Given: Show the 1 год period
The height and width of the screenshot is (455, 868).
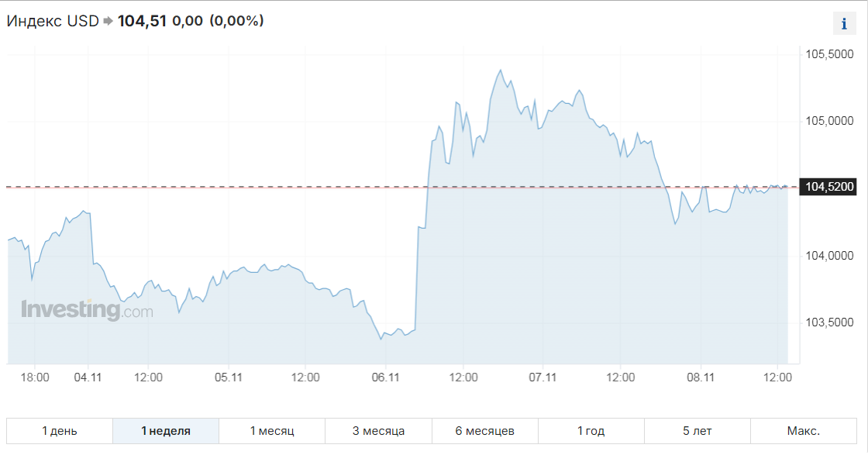Looking at the screenshot, I should (591, 431).
